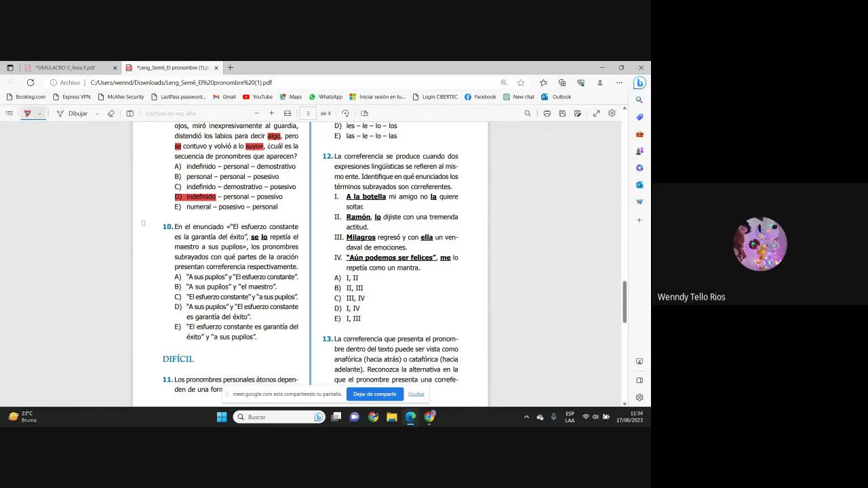Click the address bar URL
The image size is (868, 488).
[x=181, y=83]
